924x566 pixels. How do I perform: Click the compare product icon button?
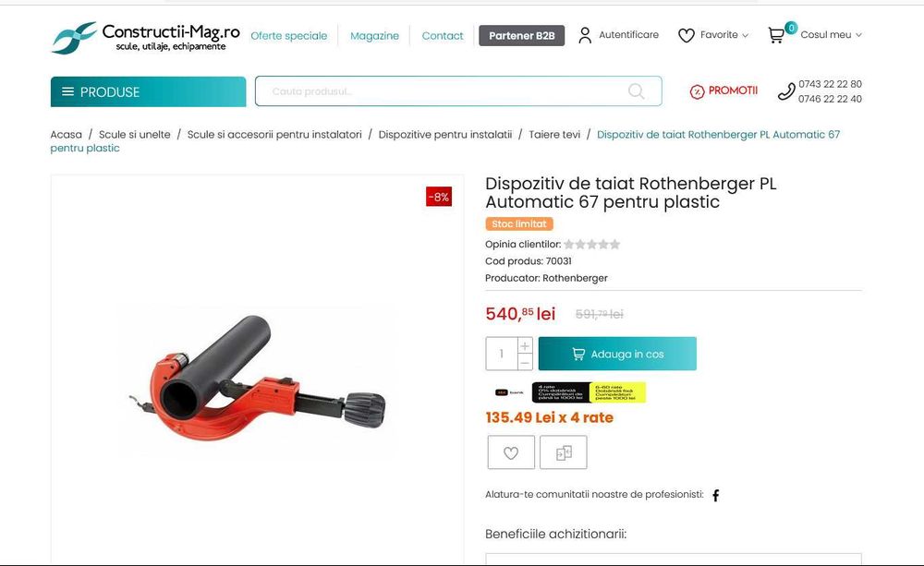click(564, 452)
